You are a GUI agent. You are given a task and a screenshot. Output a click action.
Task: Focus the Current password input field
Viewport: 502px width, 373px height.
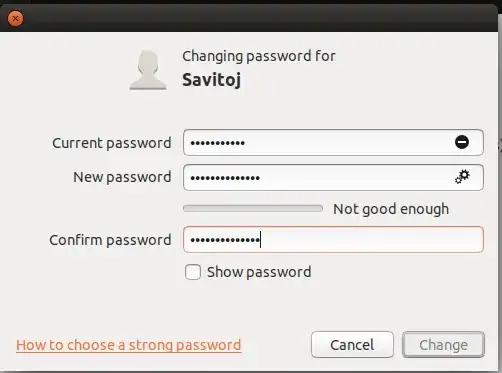[333, 142]
